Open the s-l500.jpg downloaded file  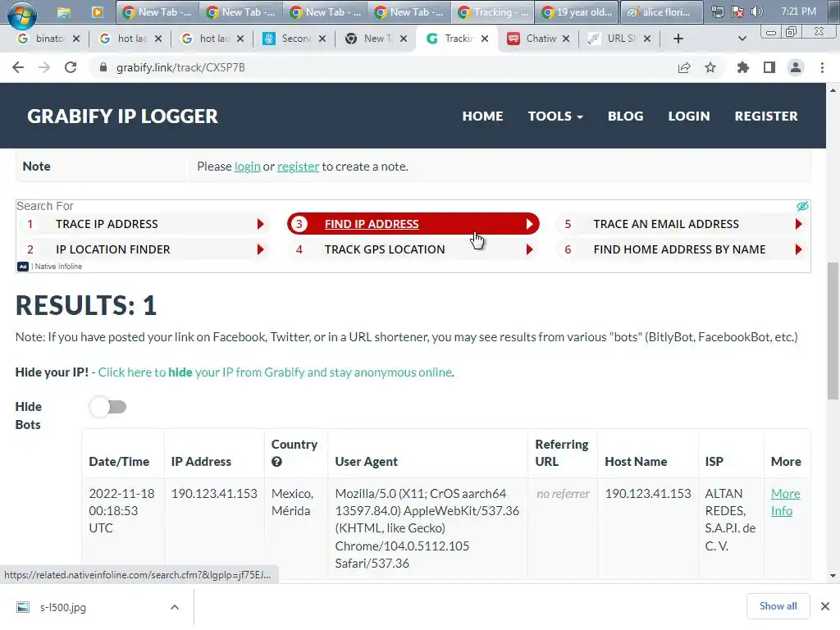pos(62,607)
